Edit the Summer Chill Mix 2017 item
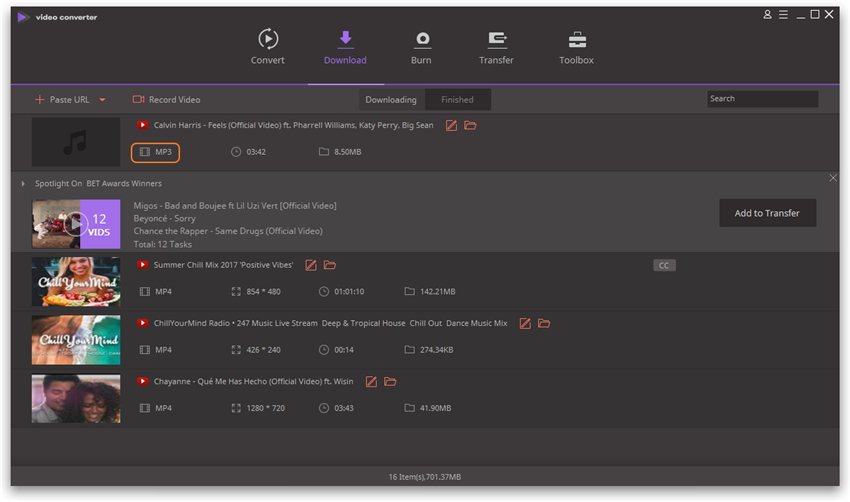 (x=311, y=265)
